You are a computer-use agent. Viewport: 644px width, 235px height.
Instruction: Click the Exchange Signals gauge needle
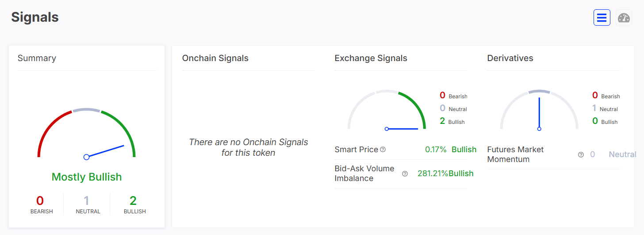tap(402, 129)
